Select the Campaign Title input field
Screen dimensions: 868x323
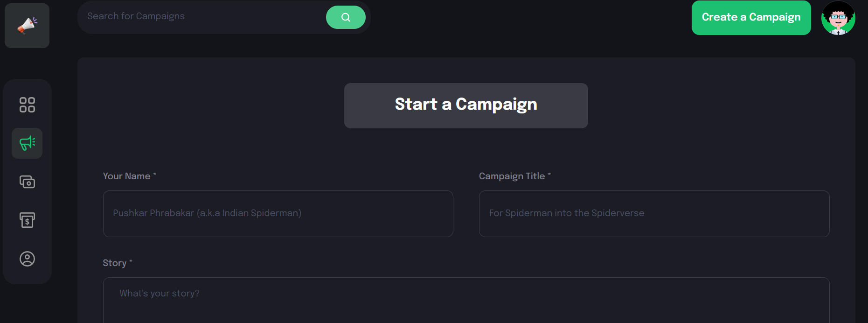[654, 214]
